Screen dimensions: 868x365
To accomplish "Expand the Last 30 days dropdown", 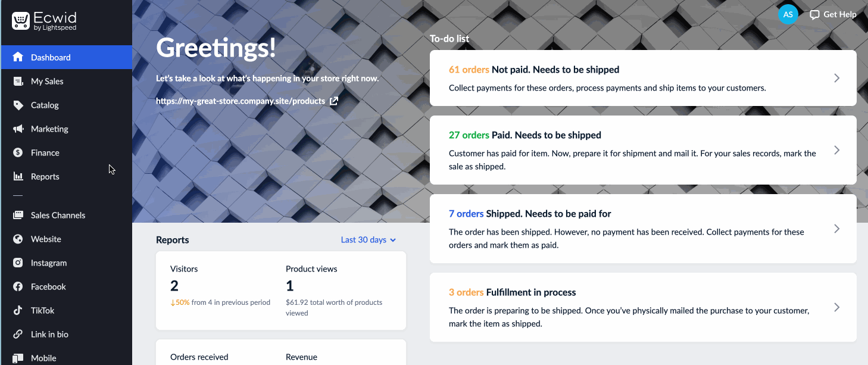I will [x=369, y=240].
